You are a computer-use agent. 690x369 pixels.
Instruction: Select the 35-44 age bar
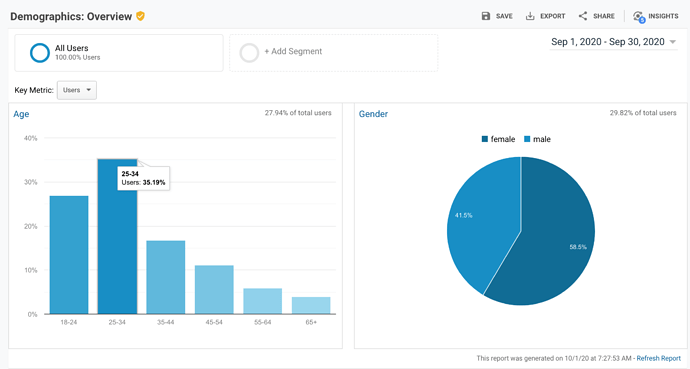(166, 278)
